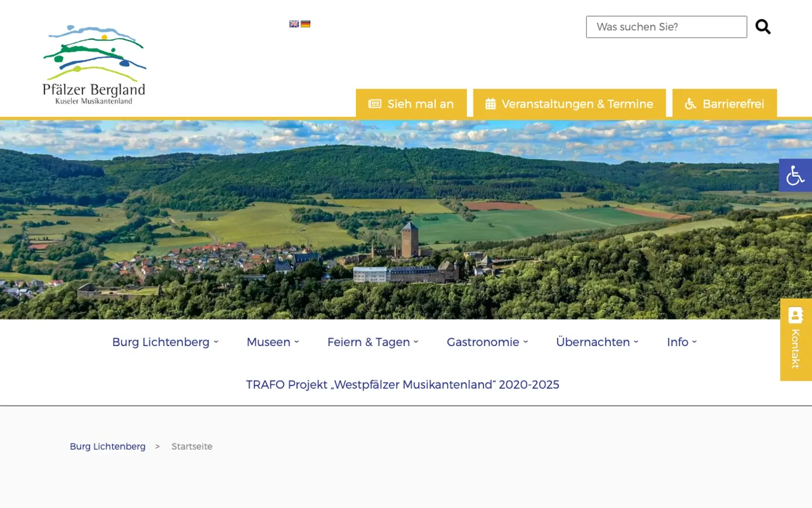Expand the Feiern & Tagen menu
The image size is (812, 508).
(x=373, y=342)
